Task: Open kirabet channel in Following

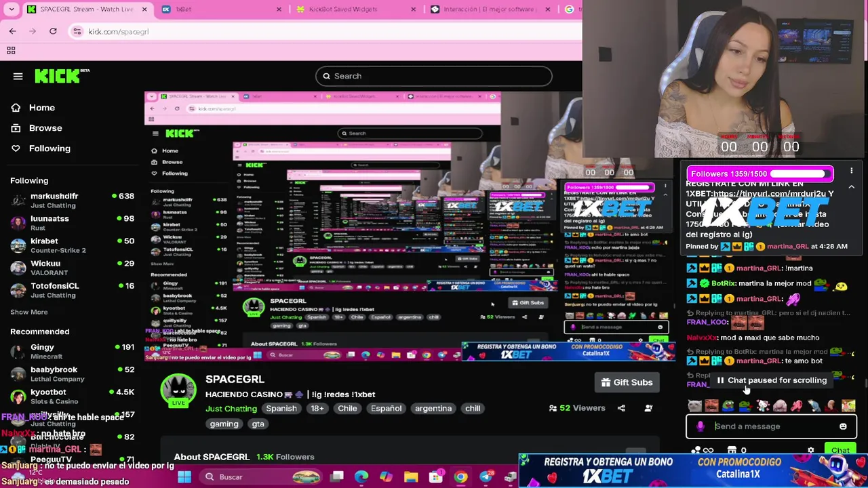Action: [x=73, y=245]
